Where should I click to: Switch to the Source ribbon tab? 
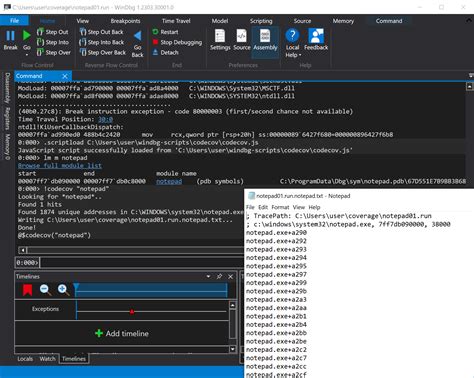point(302,21)
